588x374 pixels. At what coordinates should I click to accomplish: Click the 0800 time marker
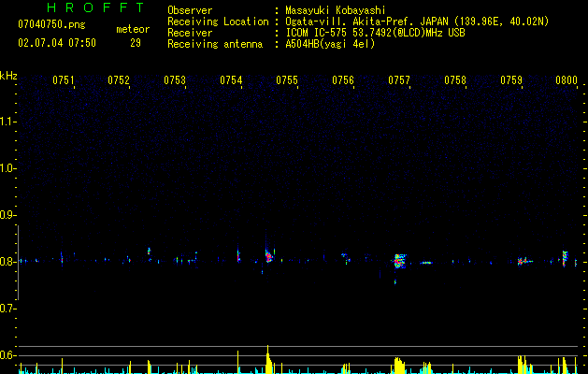click(x=566, y=80)
